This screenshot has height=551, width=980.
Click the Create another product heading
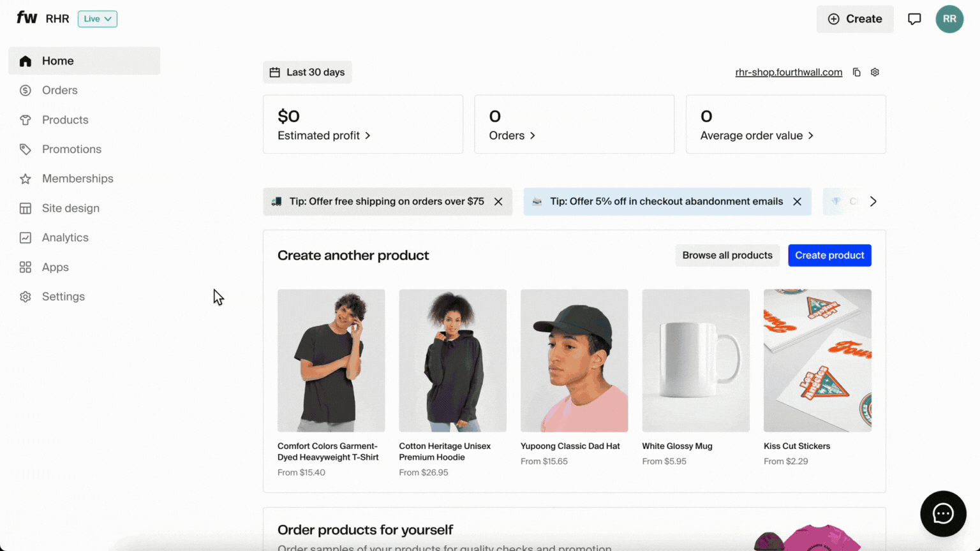pos(353,255)
